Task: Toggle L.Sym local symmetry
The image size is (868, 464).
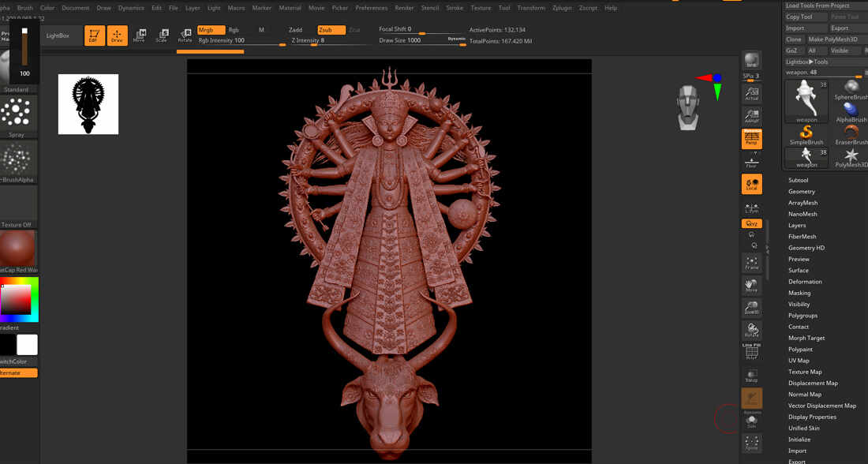Action: (751, 207)
